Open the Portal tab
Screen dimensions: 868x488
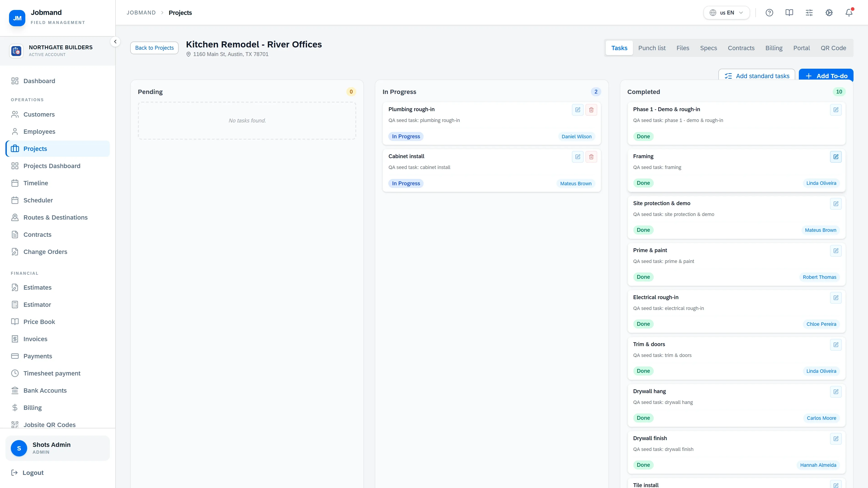pos(801,48)
